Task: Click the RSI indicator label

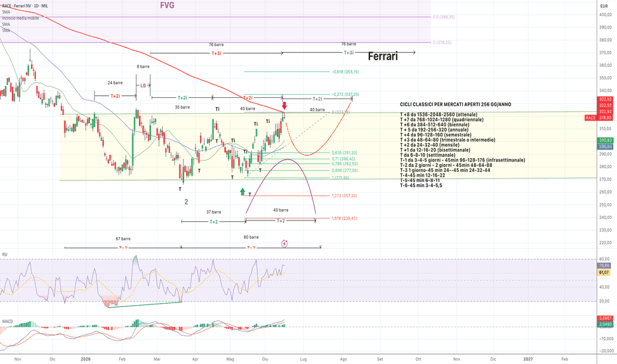Action: [x=5, y=255]
